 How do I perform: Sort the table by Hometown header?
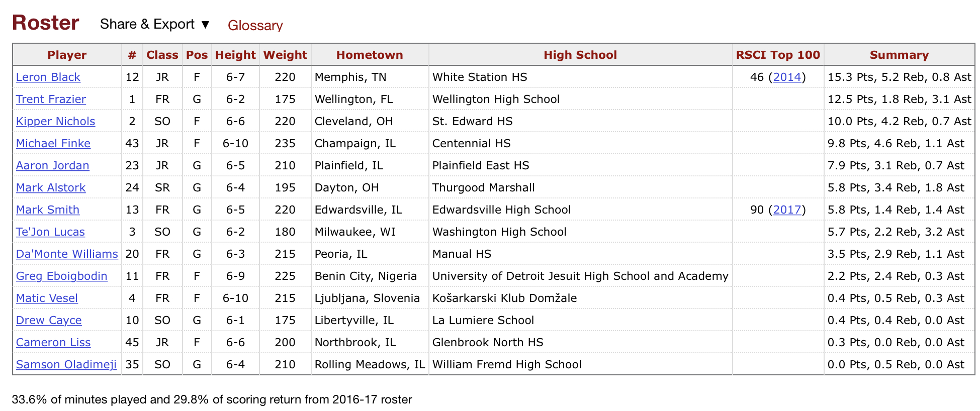[370, 55]
